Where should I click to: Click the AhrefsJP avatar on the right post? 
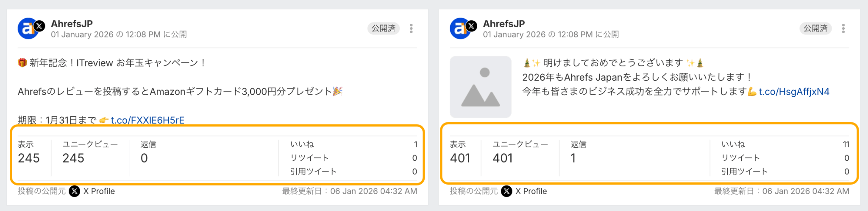pyautogui.click(x=460, y=28)
